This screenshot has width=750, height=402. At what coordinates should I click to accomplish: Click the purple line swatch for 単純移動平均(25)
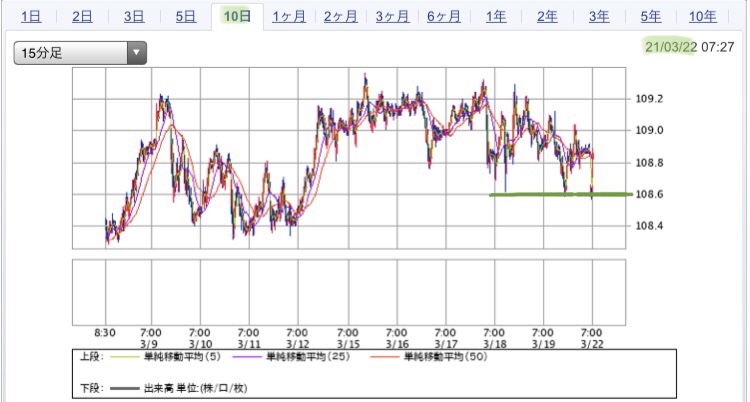[246, 357]
